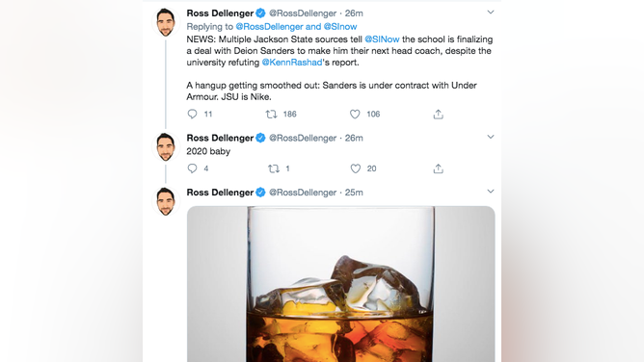The image size is (644, 362).
Task: Open the @KennRashad mention link
Action: [x=292, y=63]
